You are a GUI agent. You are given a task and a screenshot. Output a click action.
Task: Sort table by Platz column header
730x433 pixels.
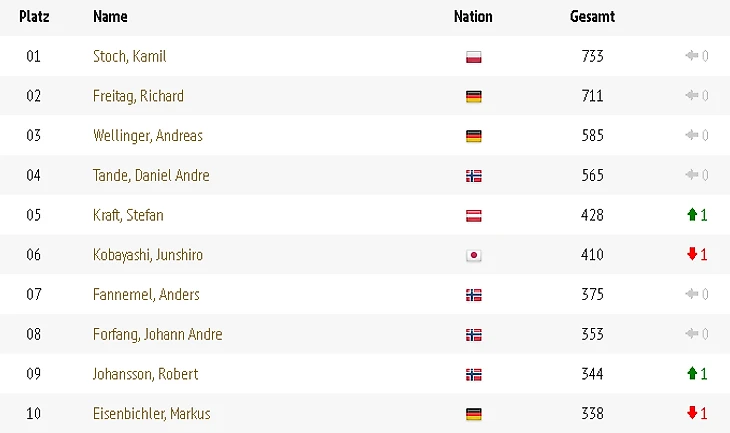[x=34, y=16]
